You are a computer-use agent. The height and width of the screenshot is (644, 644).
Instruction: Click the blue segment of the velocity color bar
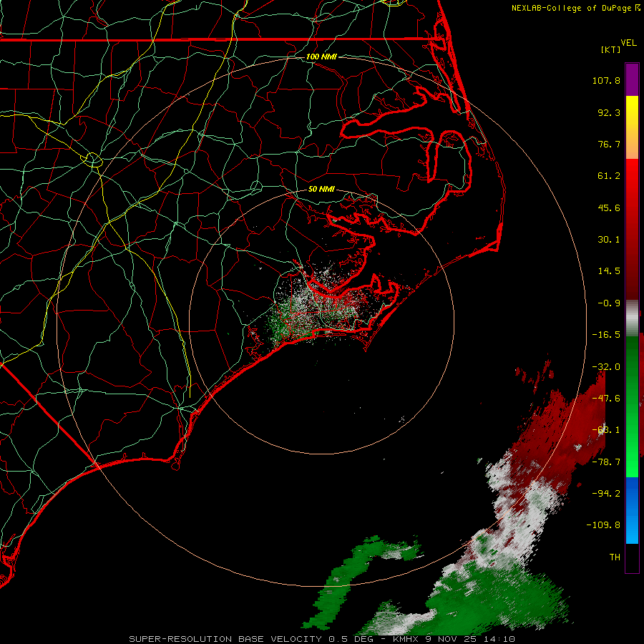(x=632, y=510)
